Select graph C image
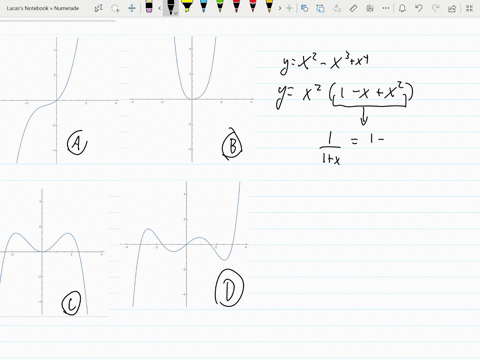Screen dimensions: 480x360 [x=52, y=252]
